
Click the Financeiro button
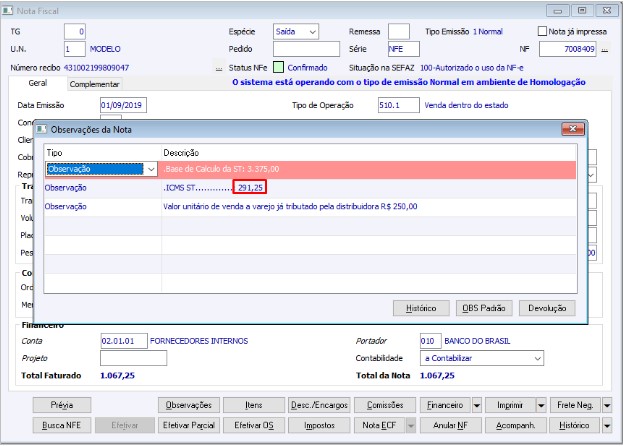[445, 405]
